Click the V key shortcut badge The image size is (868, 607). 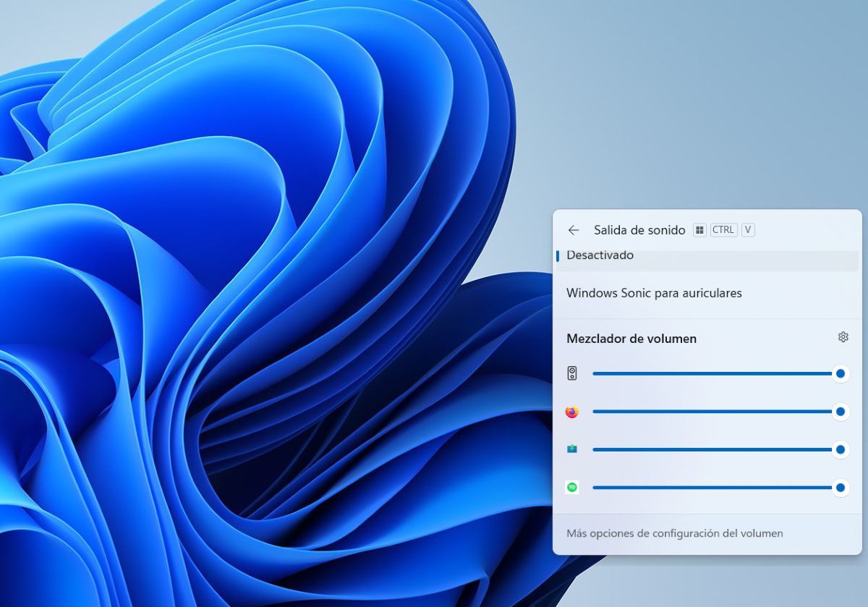748,230
